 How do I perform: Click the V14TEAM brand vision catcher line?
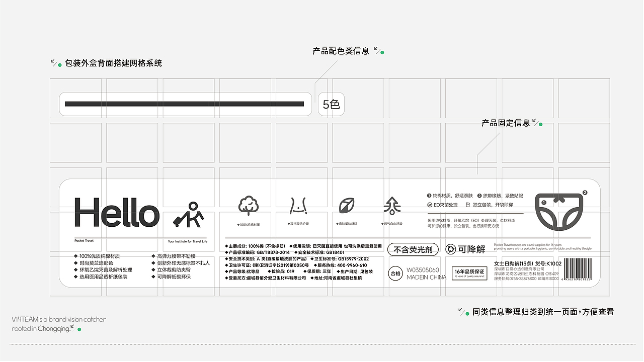tap(59, 319)
